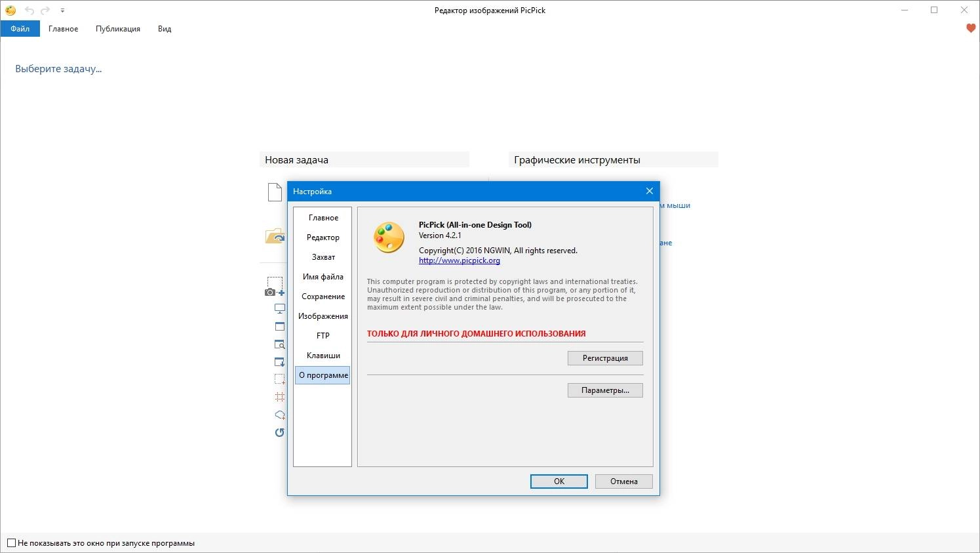
Task: Click the Параметры... button
Action: 605,390
